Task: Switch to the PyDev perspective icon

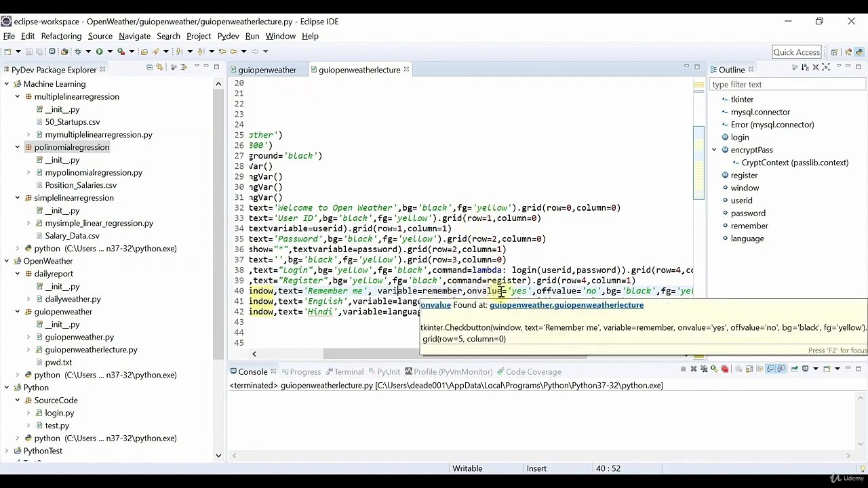Action: pyautogui.click(x=859, y=52)
